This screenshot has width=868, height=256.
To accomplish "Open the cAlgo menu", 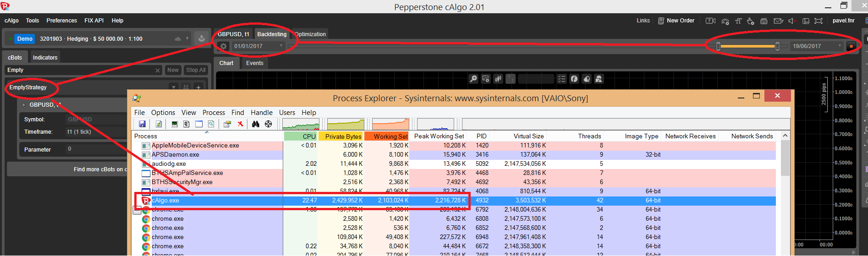I will coord(11,21).
